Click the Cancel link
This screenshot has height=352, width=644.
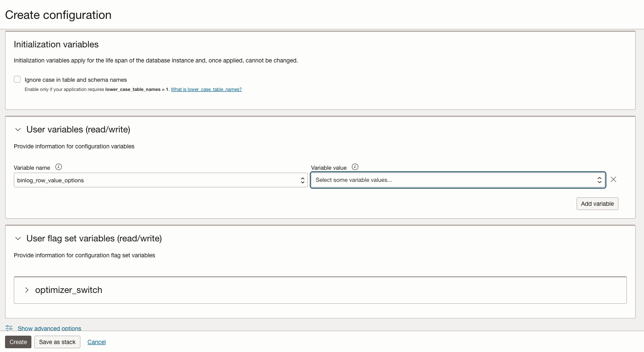(96, 342)
